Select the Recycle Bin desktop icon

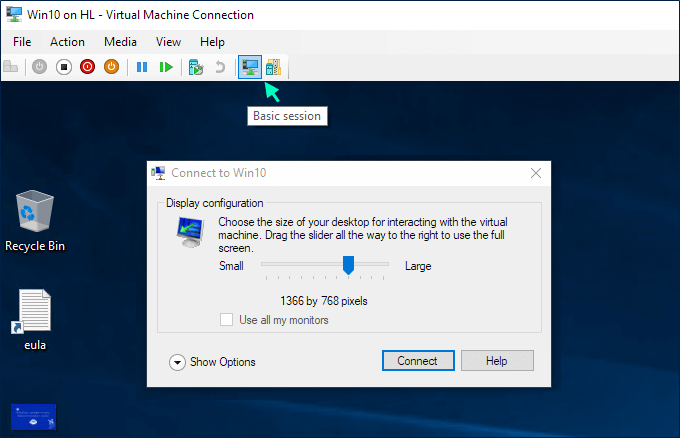(35, 221)
